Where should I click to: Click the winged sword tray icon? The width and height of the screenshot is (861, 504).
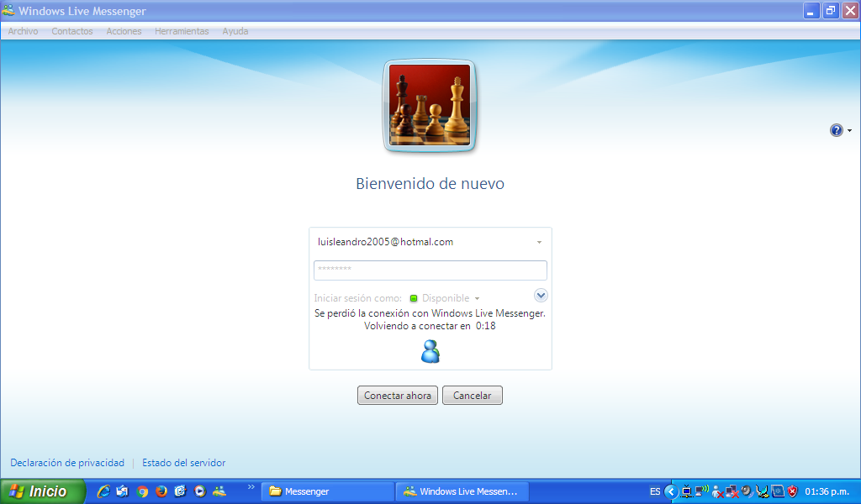[762, 492]
